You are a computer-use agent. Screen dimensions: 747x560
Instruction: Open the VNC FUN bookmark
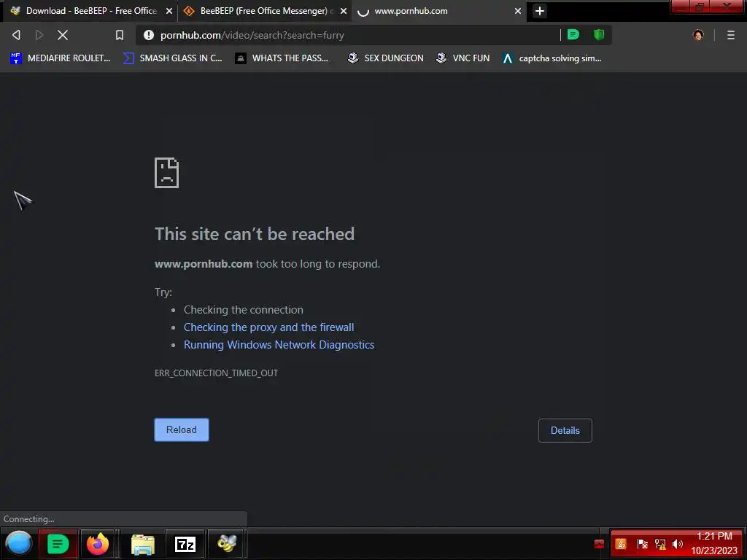tap(462, 58)
